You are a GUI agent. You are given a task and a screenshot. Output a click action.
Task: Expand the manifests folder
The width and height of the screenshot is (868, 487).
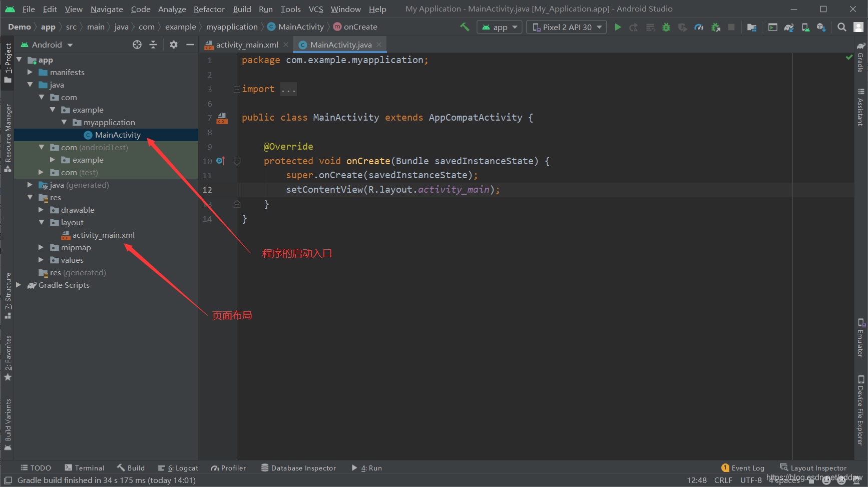coord(30,72)
